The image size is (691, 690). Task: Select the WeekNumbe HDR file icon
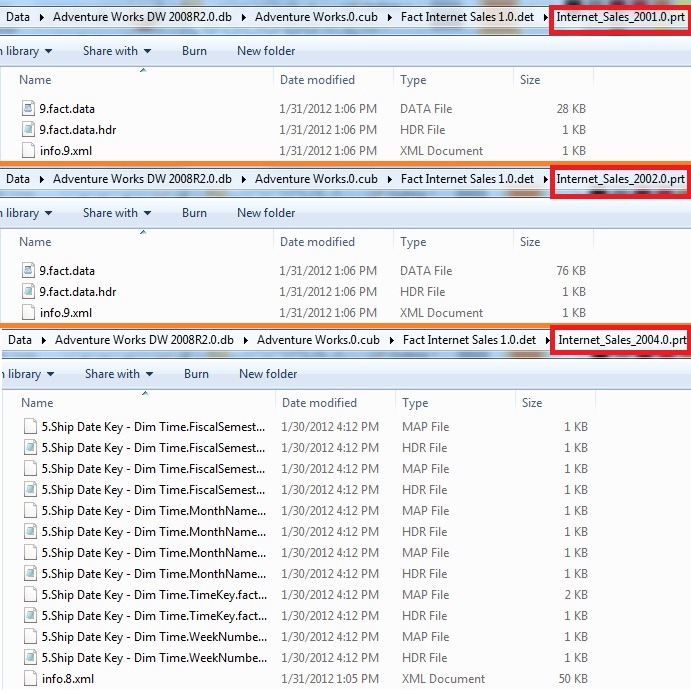tap(30, 657)
